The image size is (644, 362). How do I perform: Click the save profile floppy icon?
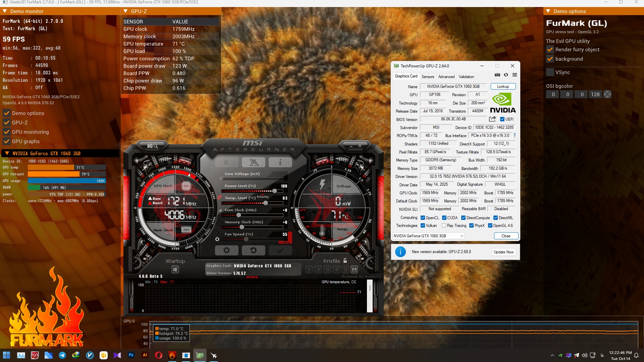point(354,269)
